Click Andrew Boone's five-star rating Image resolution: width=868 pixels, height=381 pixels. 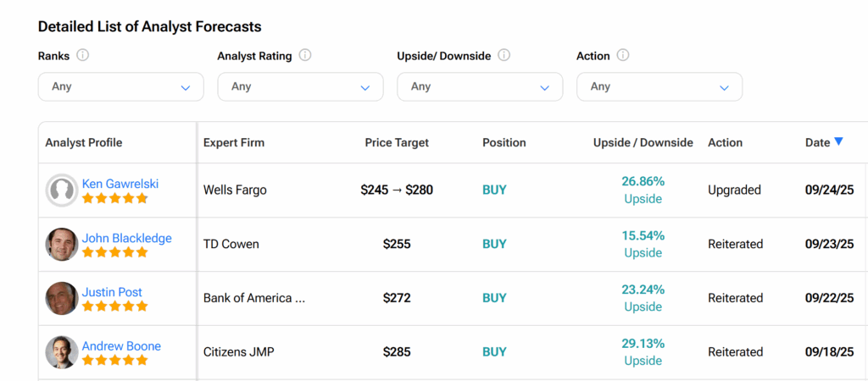[115, 360]
